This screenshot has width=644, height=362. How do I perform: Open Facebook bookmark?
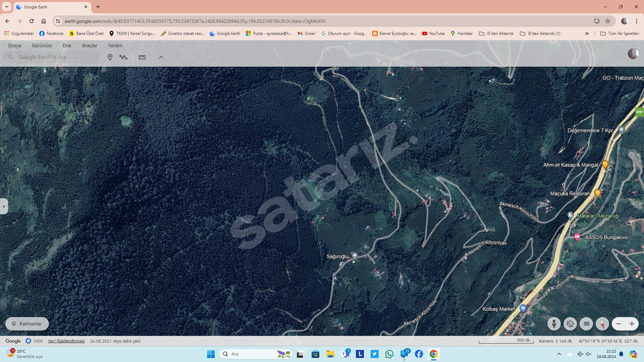coord(51,34)
